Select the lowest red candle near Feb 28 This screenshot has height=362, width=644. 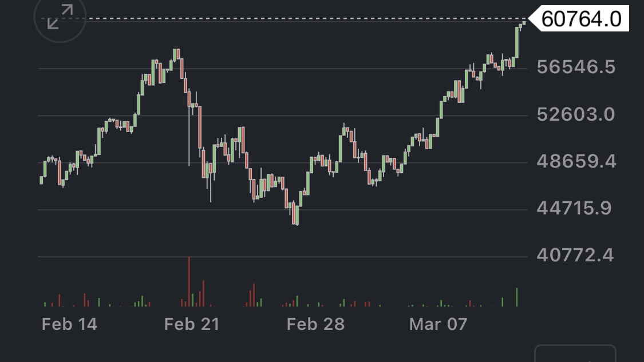297,214
